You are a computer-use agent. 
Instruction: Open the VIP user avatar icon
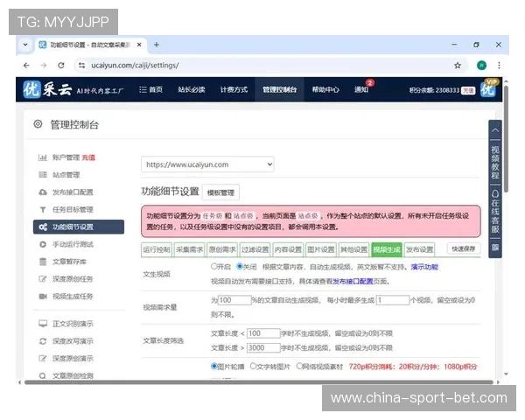coord(488,88)
